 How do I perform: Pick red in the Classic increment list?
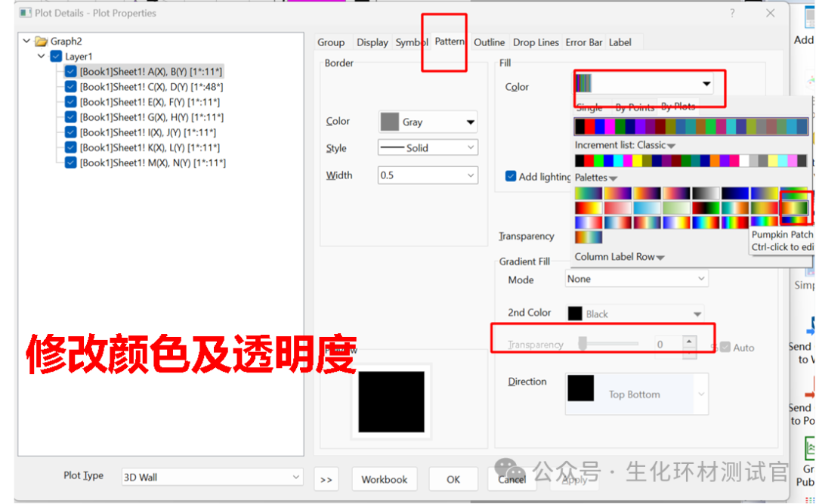click(589, 160)
